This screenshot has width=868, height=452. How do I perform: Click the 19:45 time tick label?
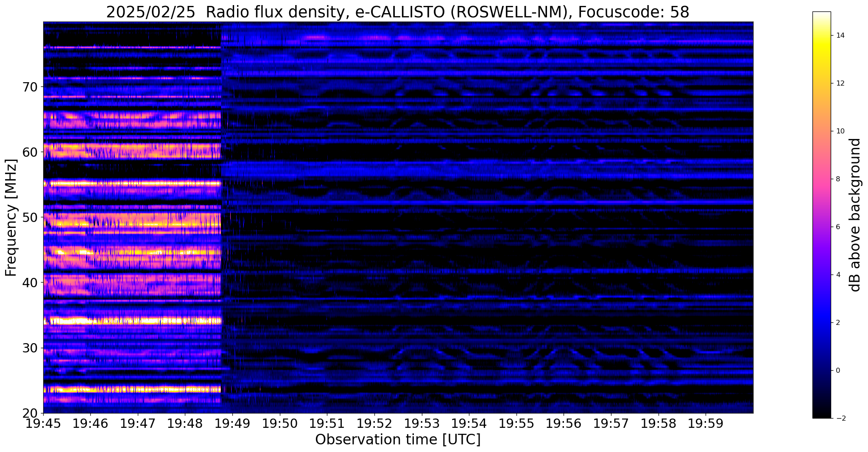coord(43,423)
